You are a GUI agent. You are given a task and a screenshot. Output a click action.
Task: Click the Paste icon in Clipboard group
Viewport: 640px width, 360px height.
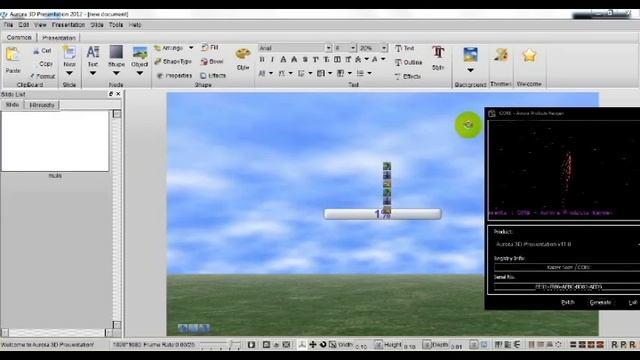tap(13, 55)
